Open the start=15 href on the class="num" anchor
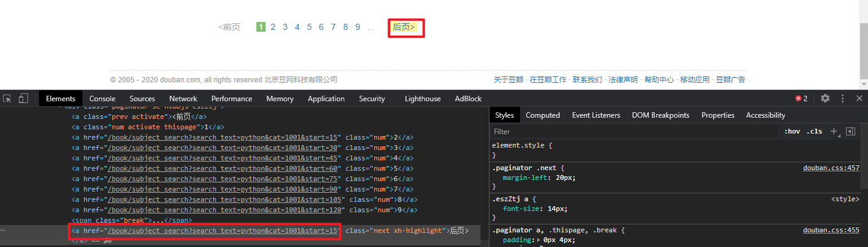This screenshot has height=247, width=868. point(223,137)
